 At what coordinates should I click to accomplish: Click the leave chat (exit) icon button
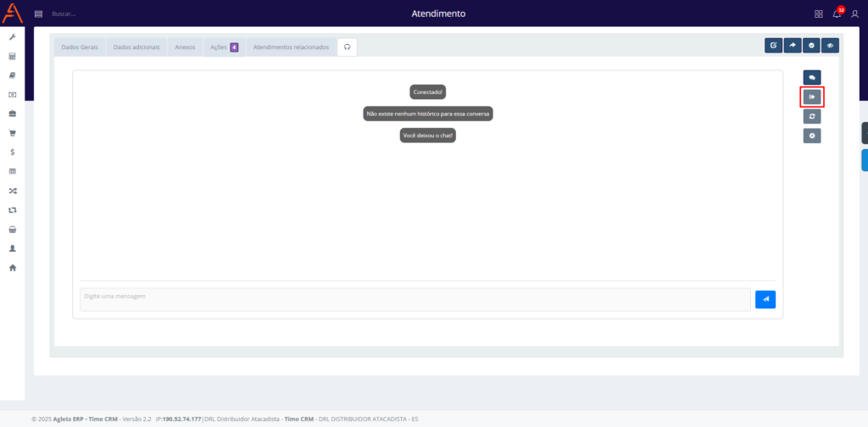[812, 97]
